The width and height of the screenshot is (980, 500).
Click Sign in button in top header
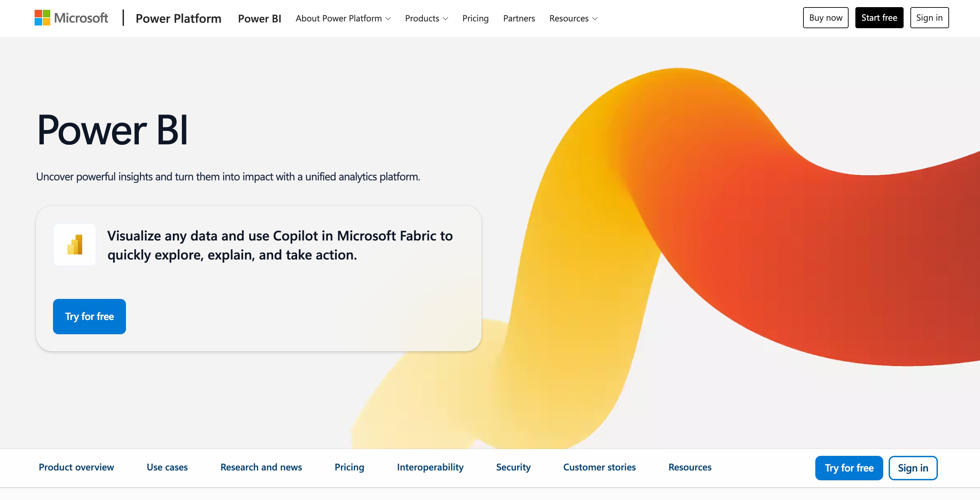click(x=929, y=18)
